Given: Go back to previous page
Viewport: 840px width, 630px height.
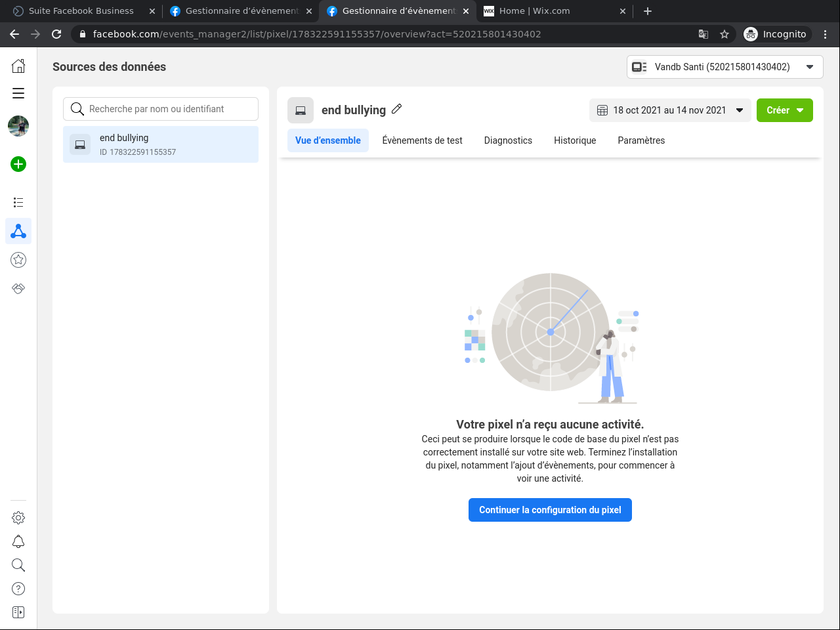Looking at the screenshot, I should (x=14, y=34).
